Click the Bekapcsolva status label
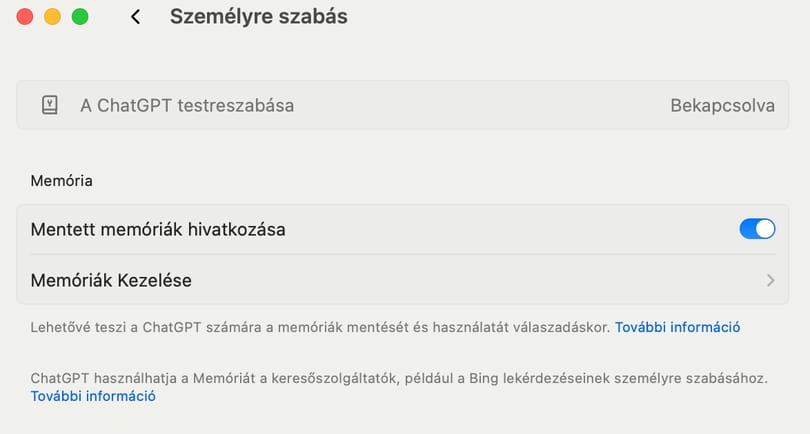The width and height of the screenshot is (810, 434). (x=722, y=105)
